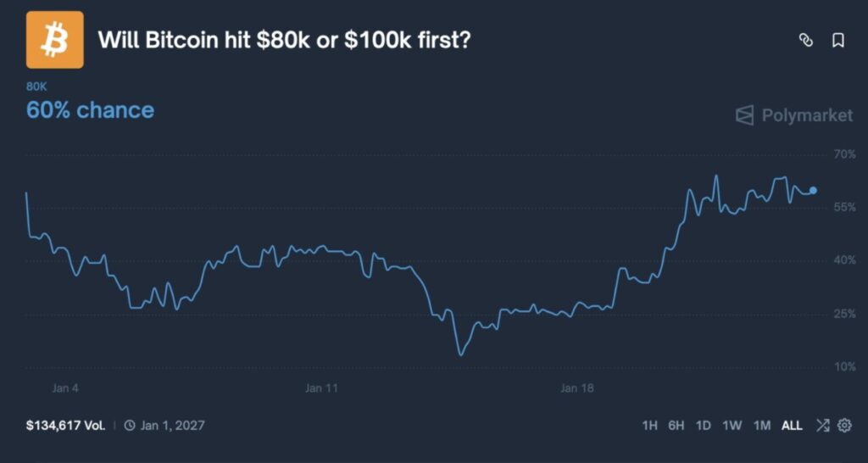Select the 1H time range
Screen dimensions: 868x463
(x=650, y=425)
